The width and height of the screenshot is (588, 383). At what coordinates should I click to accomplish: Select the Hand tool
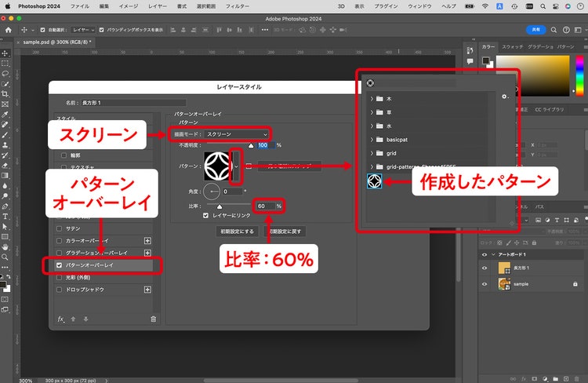coord(5,247)
